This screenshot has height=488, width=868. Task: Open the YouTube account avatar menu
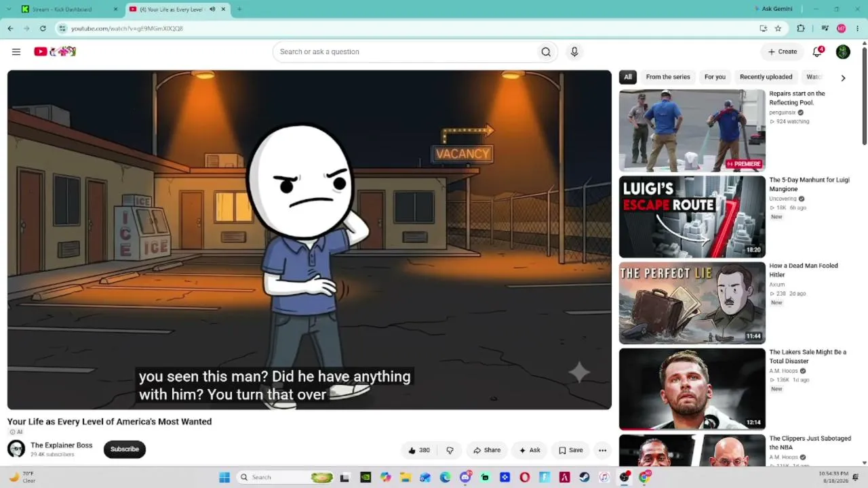843,52
